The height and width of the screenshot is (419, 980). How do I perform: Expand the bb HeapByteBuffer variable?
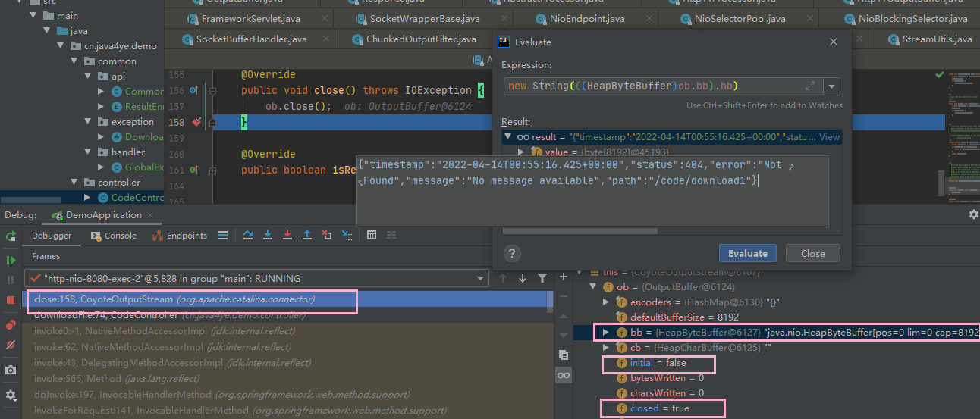point(605,332)
